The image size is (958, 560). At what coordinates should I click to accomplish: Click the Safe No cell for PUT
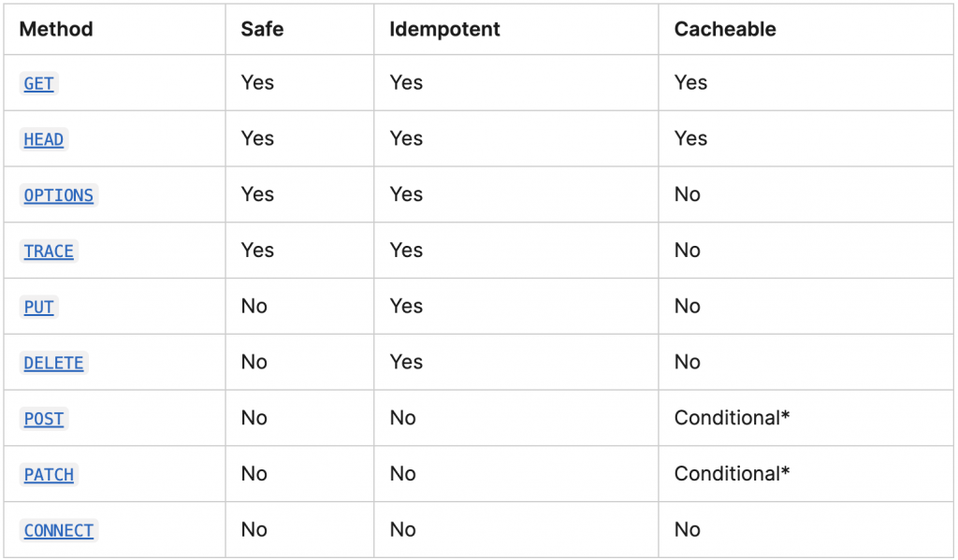click(x=254, y=306)
